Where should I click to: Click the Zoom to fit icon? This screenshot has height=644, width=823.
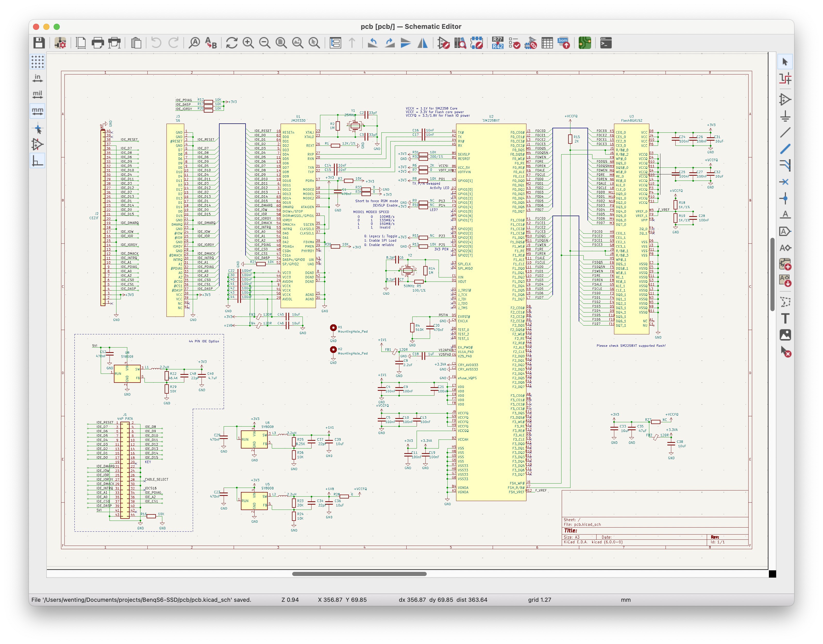(281, 43)
